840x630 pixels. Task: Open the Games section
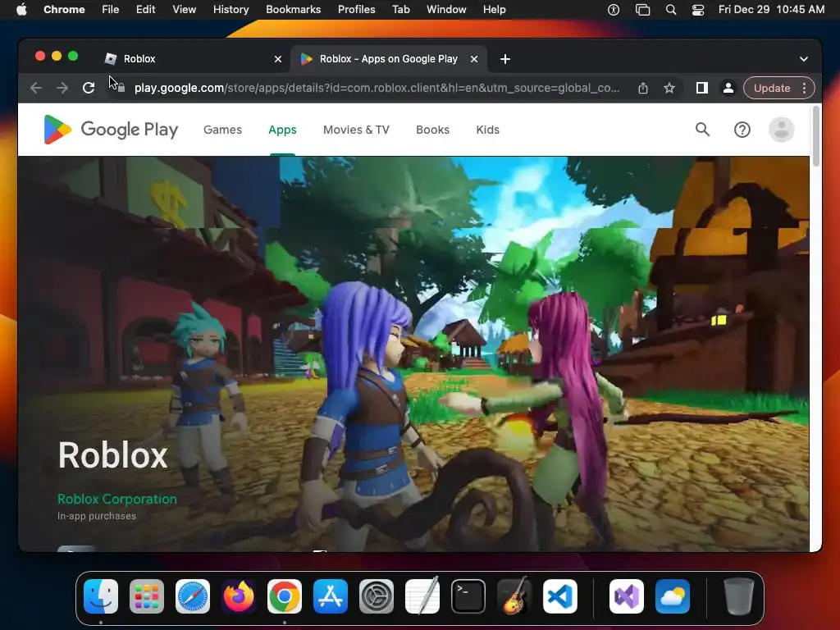tap(223, 130)
